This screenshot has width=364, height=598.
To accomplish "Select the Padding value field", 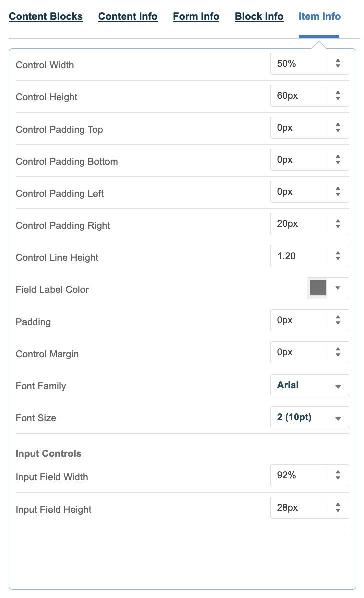I will (x=297, y=320).
